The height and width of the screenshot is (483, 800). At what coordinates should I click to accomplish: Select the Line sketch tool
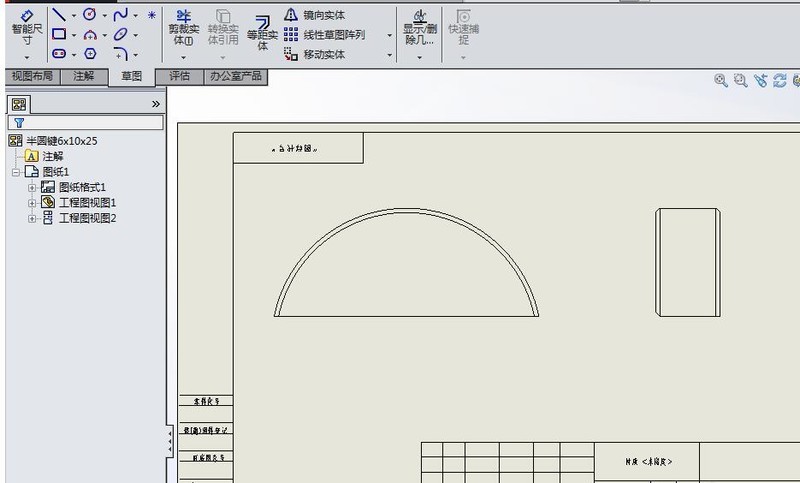point(59,15)
